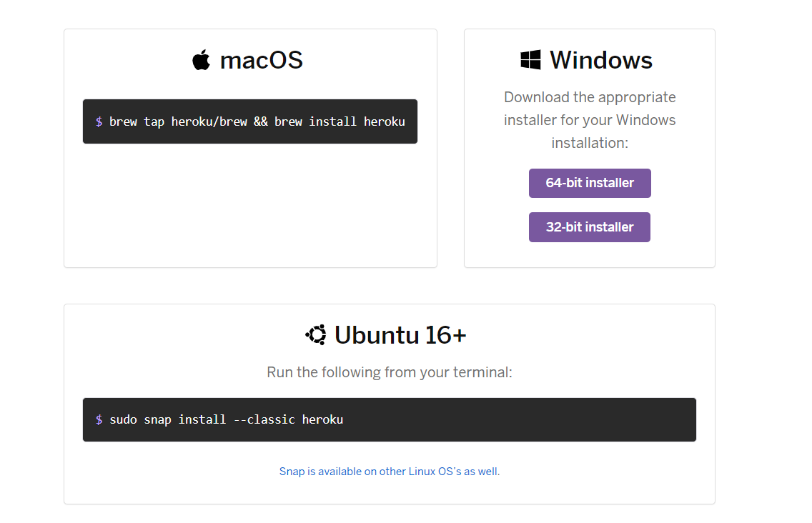Click the word 'sudo' in the Ubuntu command

point(123,419)
